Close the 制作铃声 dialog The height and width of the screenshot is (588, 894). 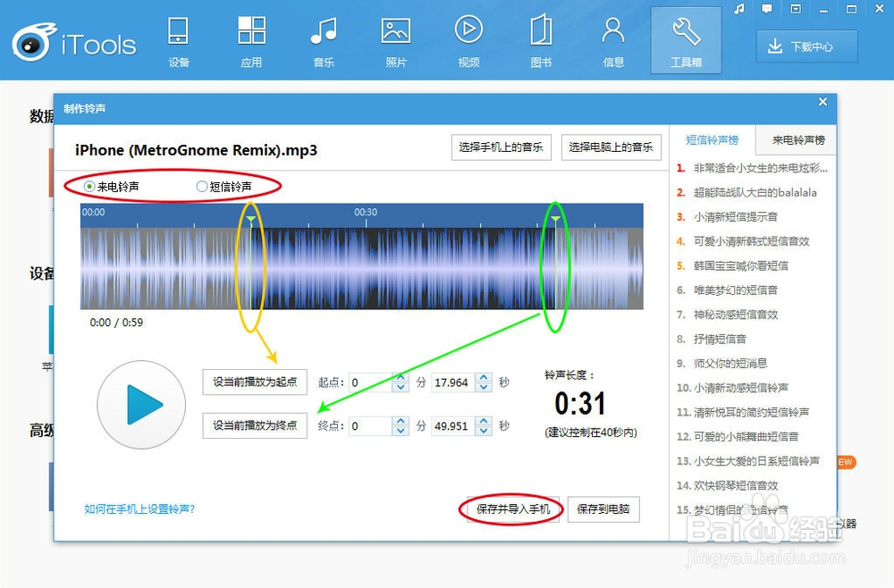pyautogui.click(x=822, y=101)
